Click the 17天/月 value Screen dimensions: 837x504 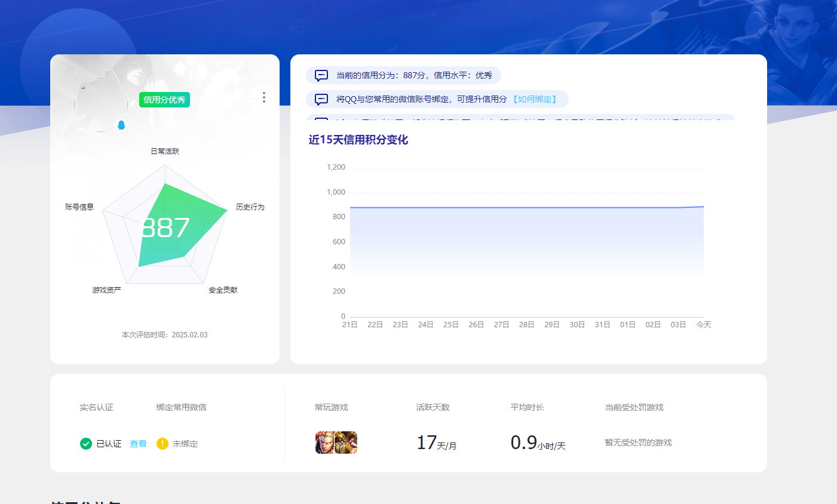click(x=437, y=442)
